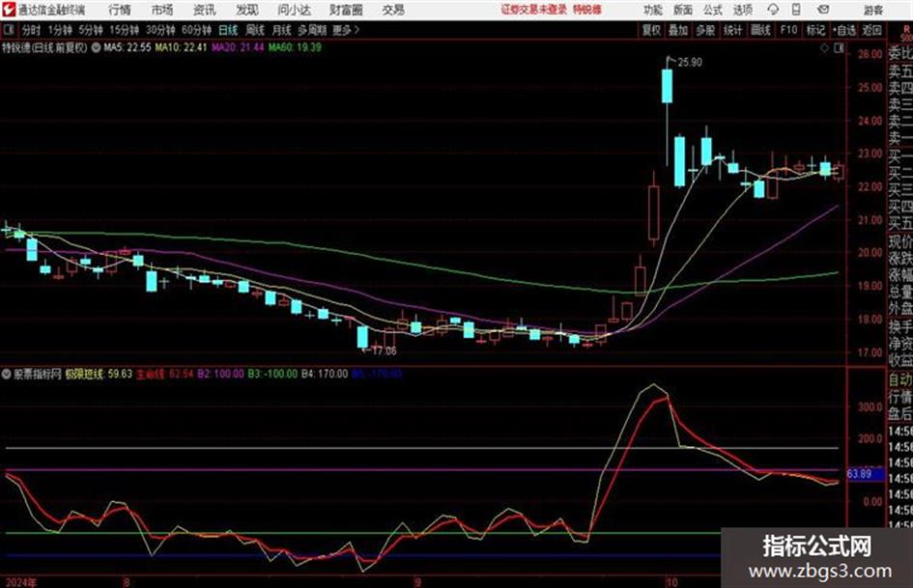Click the 2024年 date axis label
The height and width of the screenshot is (588, 913).
coord(21,582)
